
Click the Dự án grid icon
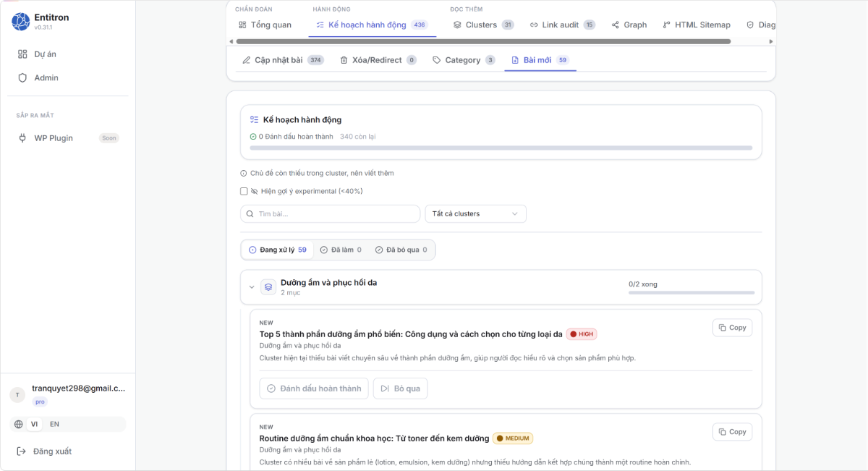pyautogui.click(x=22, y=54)
